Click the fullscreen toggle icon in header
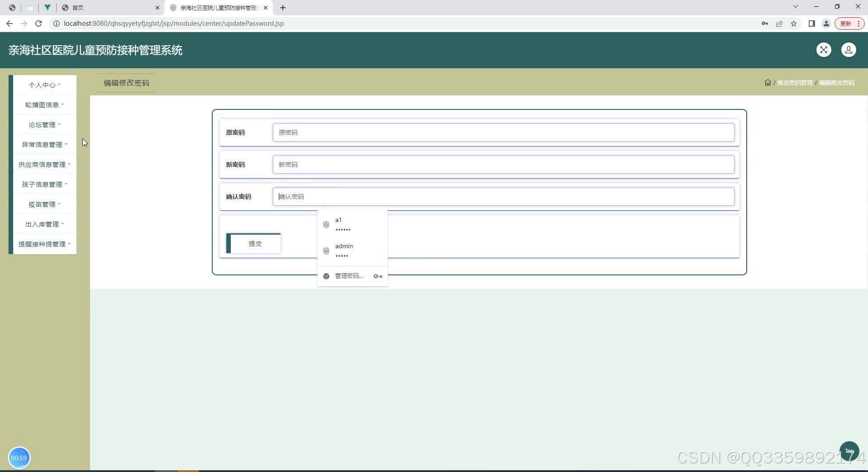 pyautogui.click(x=824, y=50)
